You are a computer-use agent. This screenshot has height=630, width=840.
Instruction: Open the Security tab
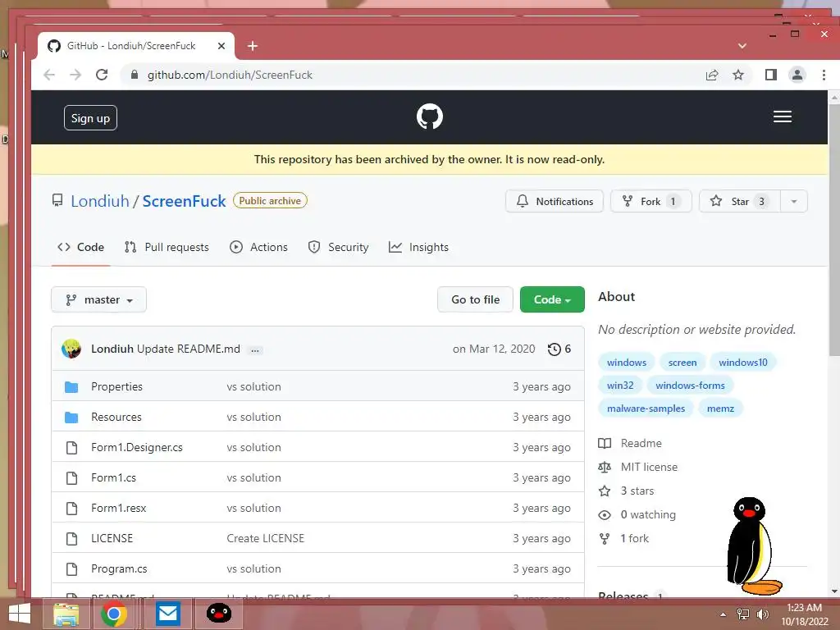coord(339,247)
